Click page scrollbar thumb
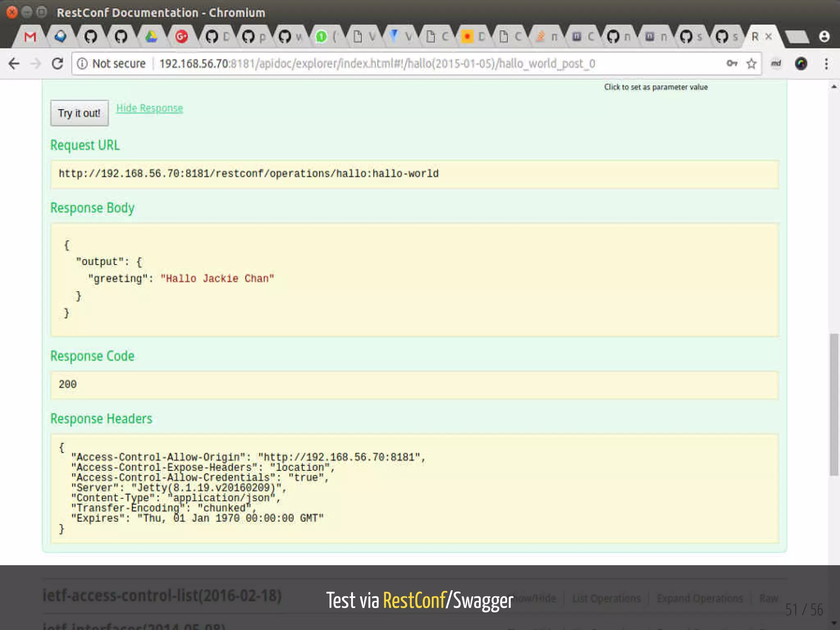Screen dimensions: 840x630 coord(834,404)
